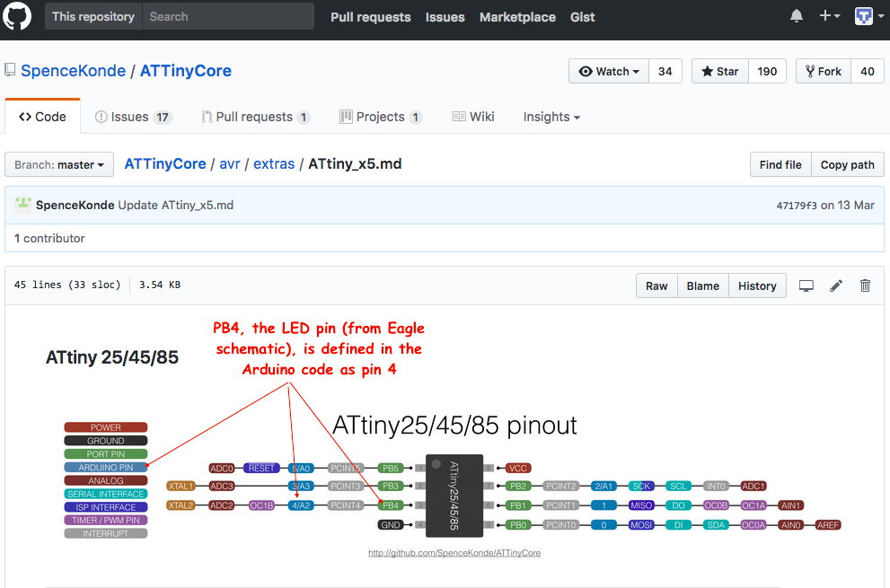
Task: Open Issues in the top navigation
Action: coord(445,17)
